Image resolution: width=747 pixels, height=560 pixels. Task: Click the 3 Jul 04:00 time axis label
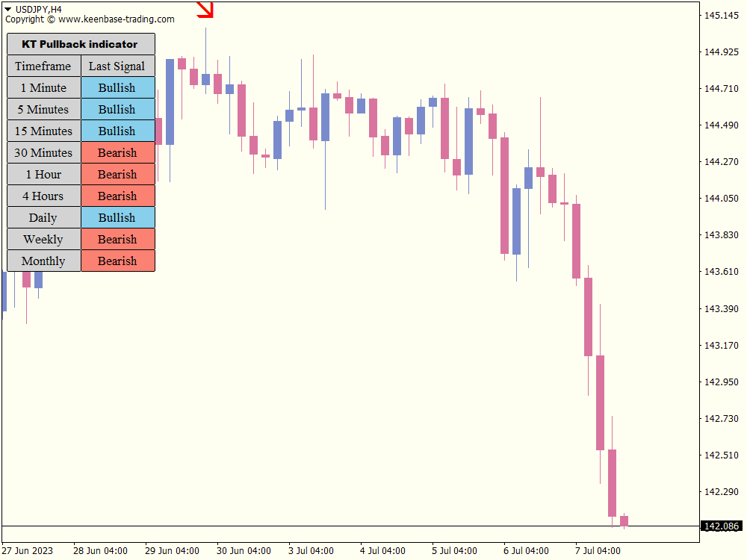click(311, 550)
